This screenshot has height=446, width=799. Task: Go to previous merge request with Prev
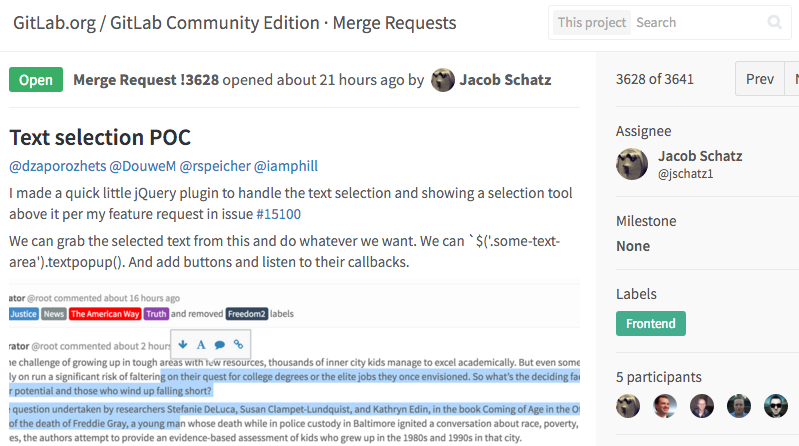760,78
